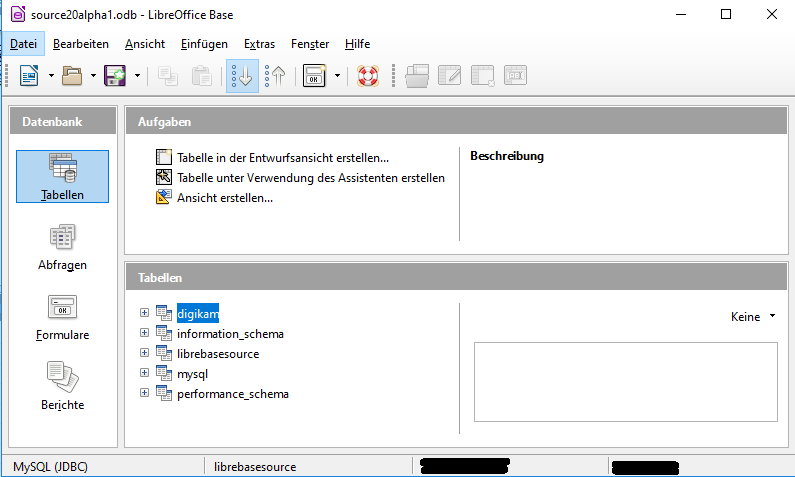The width and height of the screenshot is (795, 477).
Task: Click the LibreOffice Base title bar icon
Action: [x=18, y=14]
